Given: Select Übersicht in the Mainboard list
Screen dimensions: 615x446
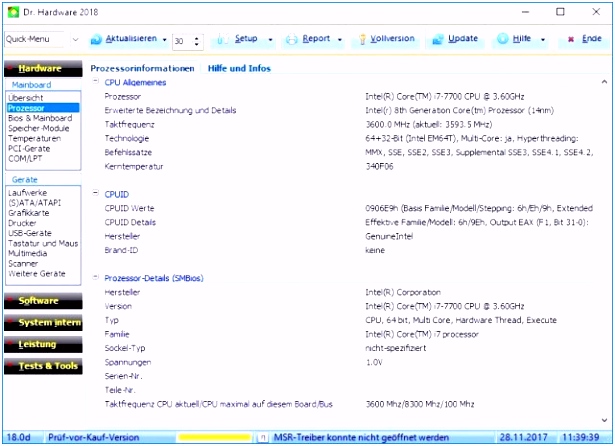Looking at the screenshot, I should (x=25, y=98).
